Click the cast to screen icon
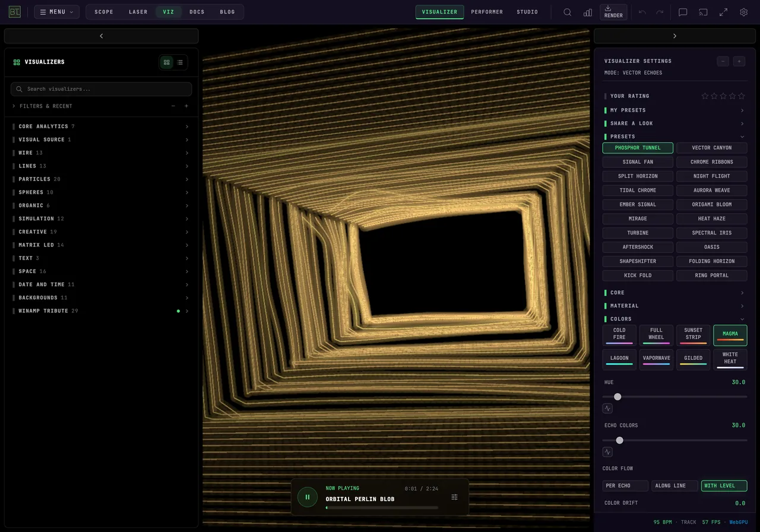Image resolution: width=760 pixels, height=532 pixels. click(x=703, y=12)
